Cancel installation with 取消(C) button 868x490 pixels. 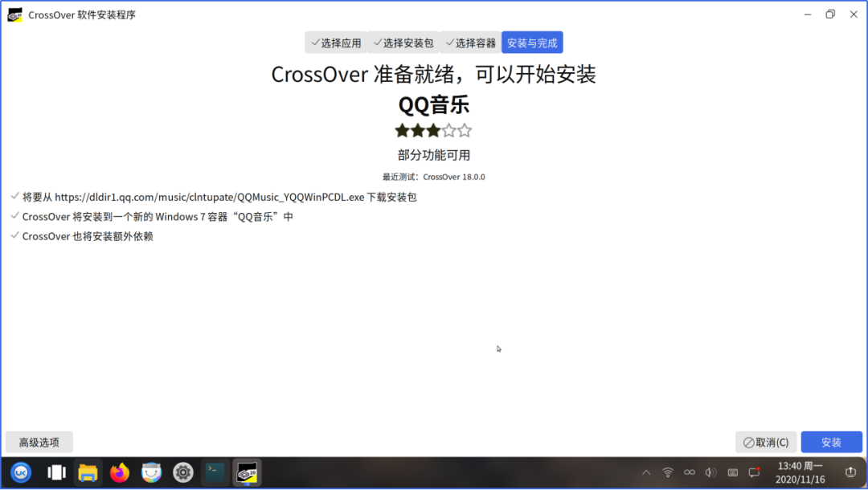pyautogui.click(x=766, y=442)
